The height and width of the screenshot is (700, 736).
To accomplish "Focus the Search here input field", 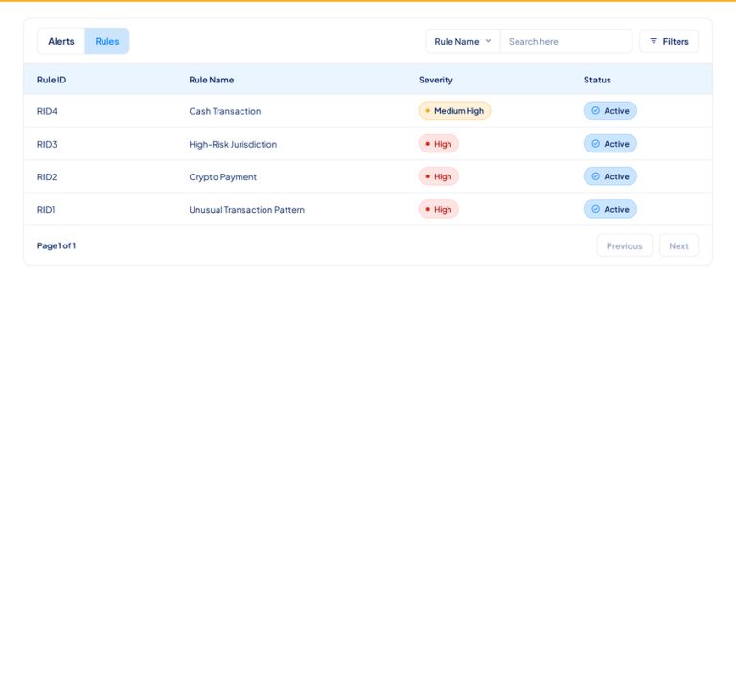I will [566, 41].
